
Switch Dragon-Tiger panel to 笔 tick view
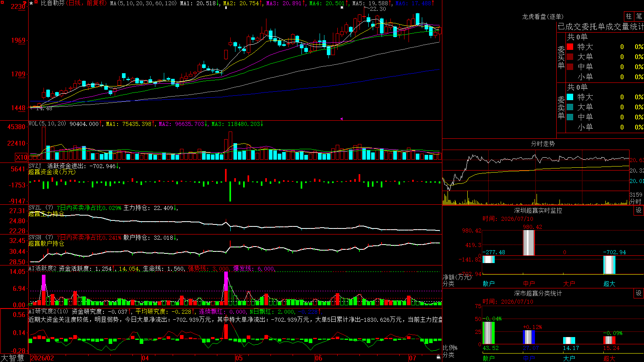(639, 16)
